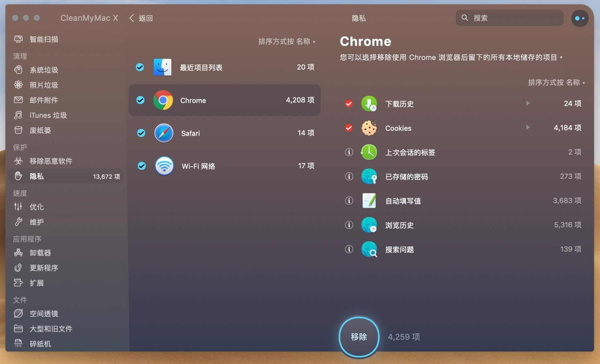Image resolution: width=600 pixels, height=364 pixels.
Task: Click the 维护 wrench icon
Action: tap(18, 222)
